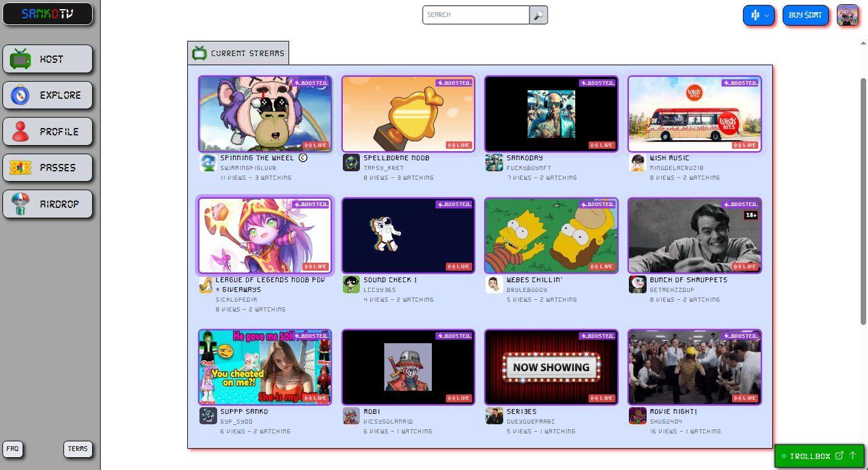Screen dimensions: 868x470
Task: Open the Trollbox in a new window
Action: 839,455
